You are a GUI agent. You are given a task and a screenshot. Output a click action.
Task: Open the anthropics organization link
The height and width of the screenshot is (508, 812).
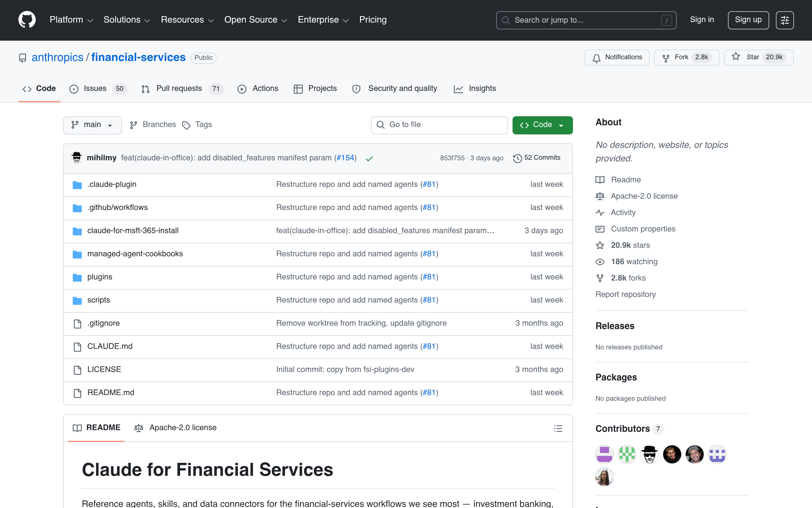coord(58,58)
